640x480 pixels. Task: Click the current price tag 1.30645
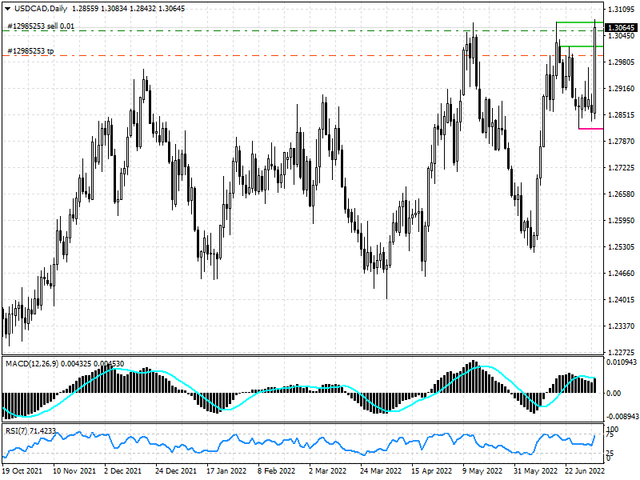point(620,27)
